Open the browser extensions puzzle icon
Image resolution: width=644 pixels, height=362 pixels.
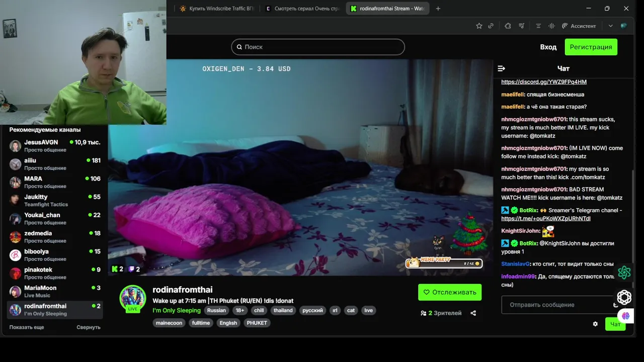click(508, 26)
